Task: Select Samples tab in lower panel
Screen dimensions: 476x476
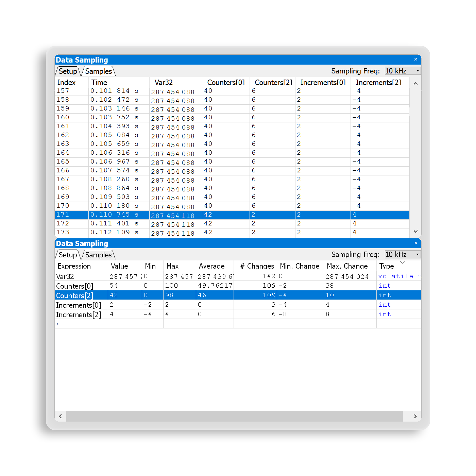Action: pyautogui.click(x=98, y=255)
